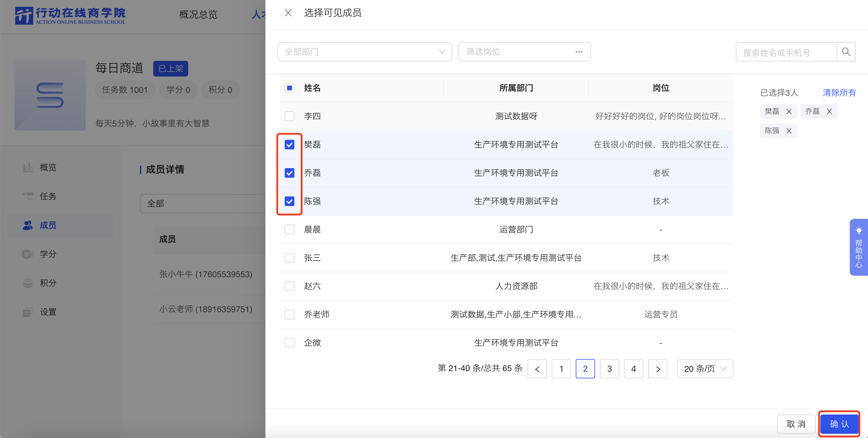Remove 陈强 from selected members
Viewport: 868px width, 438px height.
click(x=789, y=131)
